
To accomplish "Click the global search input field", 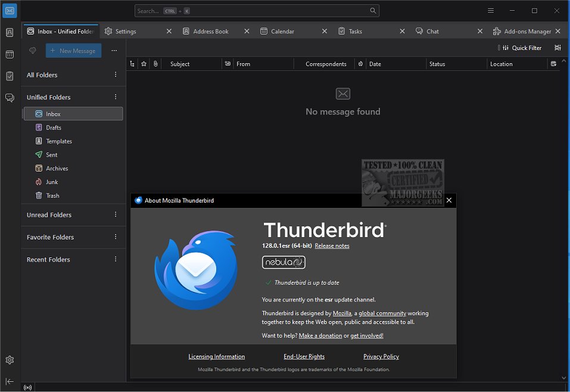I will tap(256, 11).
